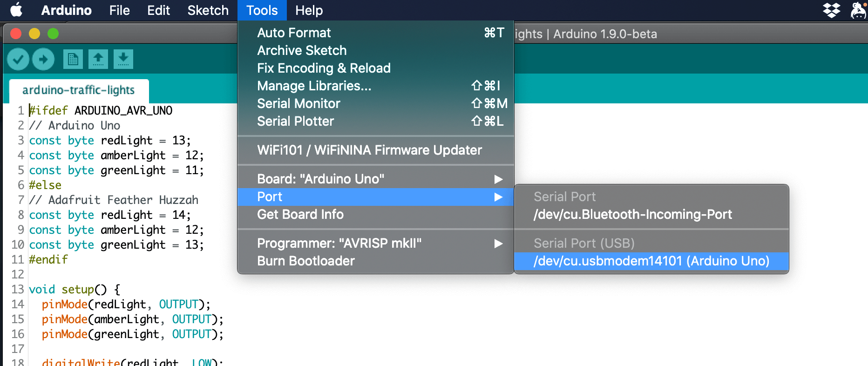Click the Save sketch down-arrow icon
This screenshot has height=366, width=868.
[x=123, y=59]
